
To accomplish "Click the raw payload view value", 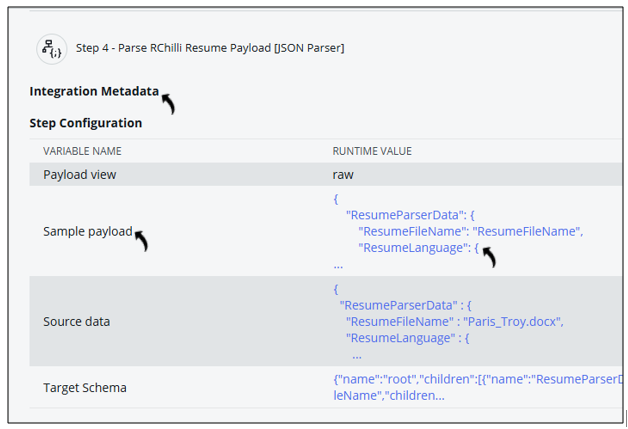I will click(343, 175).
